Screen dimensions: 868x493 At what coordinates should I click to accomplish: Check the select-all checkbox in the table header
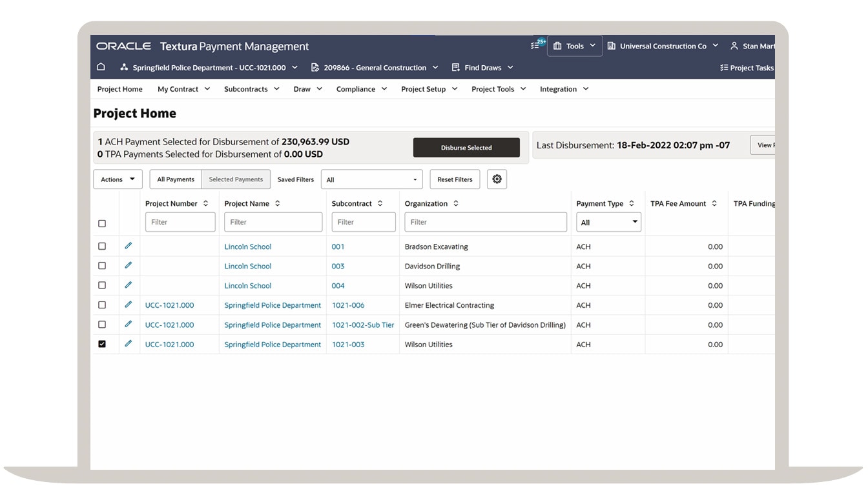101,223
